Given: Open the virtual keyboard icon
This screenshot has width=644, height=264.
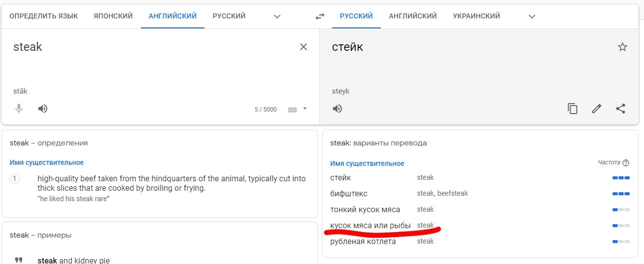Looking at the screenshot, I should point(293,110).
